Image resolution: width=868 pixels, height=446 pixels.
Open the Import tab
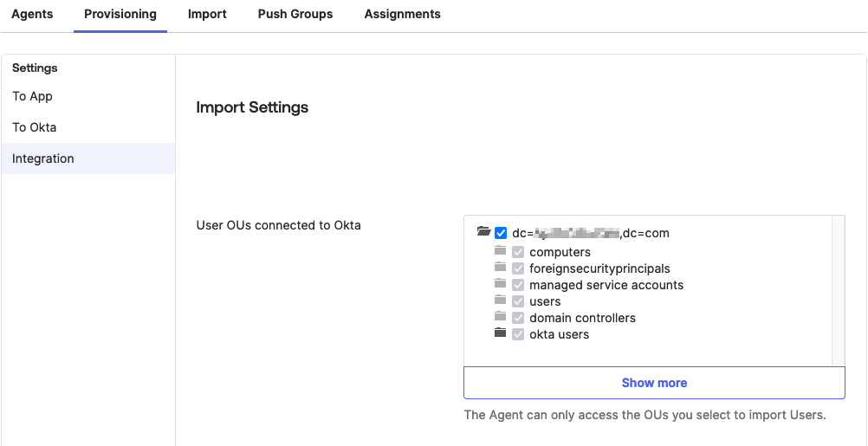207,14
